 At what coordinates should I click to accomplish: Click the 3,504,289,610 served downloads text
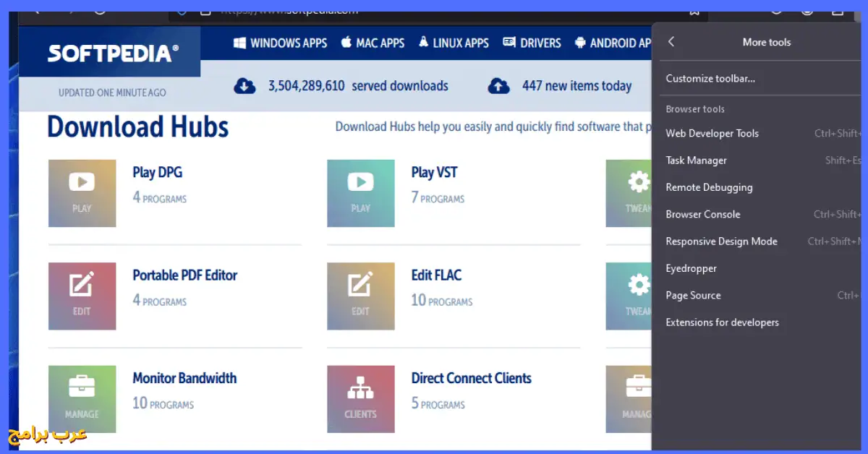point(358,86)
